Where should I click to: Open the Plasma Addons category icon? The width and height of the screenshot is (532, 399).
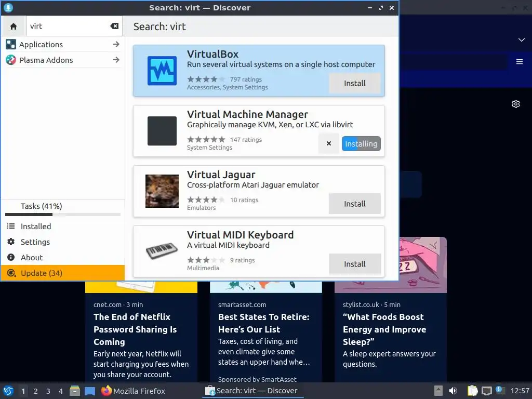click(11, 60)
